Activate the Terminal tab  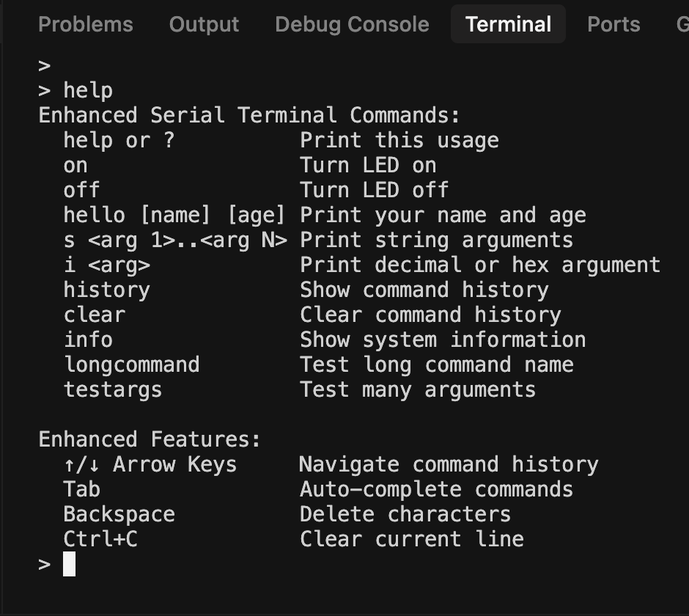tap(508, 24)
